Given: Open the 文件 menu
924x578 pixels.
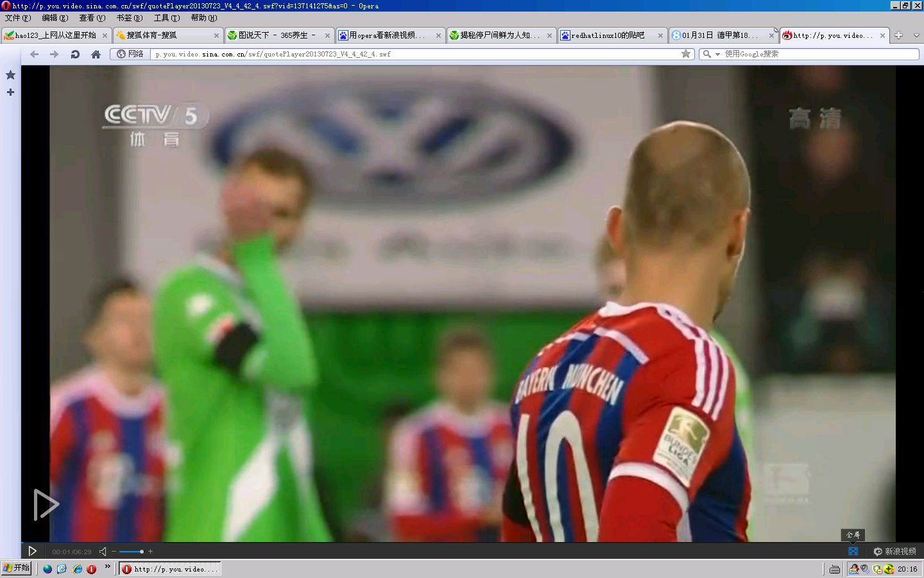Looking at the screenshot, I should click(x=17, y=18).
